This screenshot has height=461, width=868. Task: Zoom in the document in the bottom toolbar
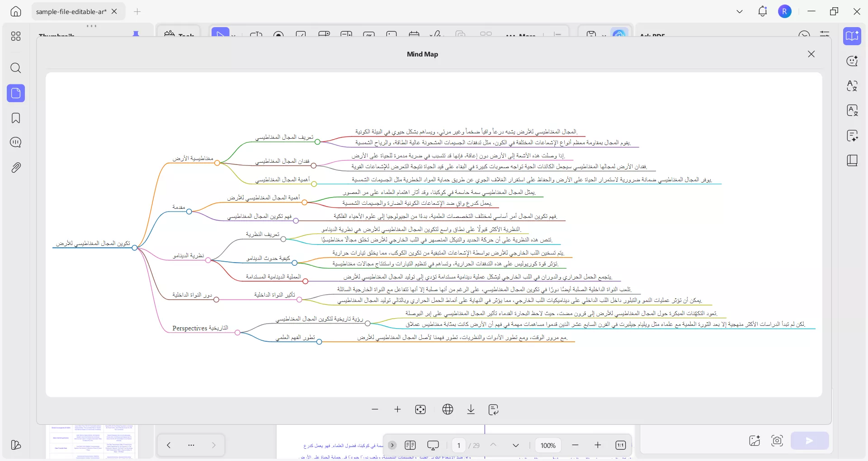click(x=598, y=445)
